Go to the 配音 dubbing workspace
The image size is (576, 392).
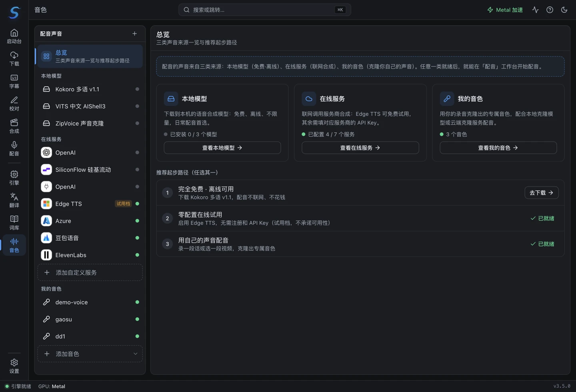[14, 148]
